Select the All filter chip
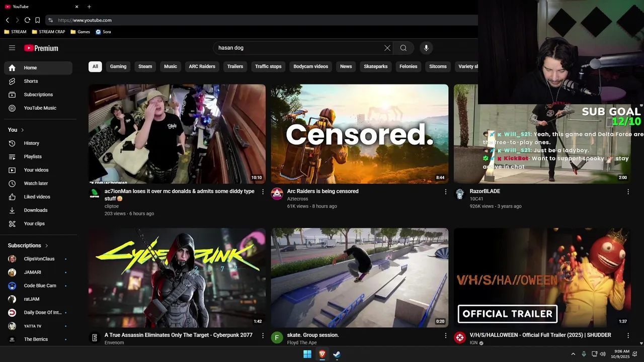The width and height of the screenshot is (644, 362). click(x=95, y=66)
